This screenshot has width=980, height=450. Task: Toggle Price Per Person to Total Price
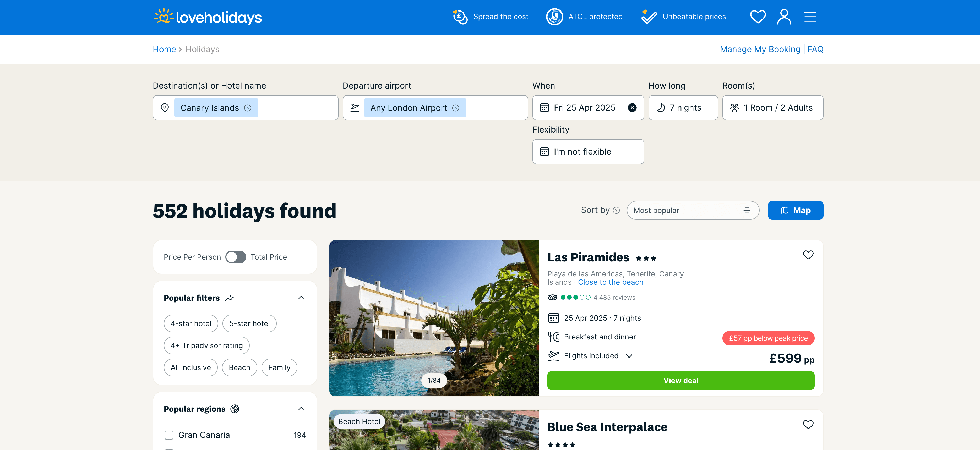tap(236, 257)
